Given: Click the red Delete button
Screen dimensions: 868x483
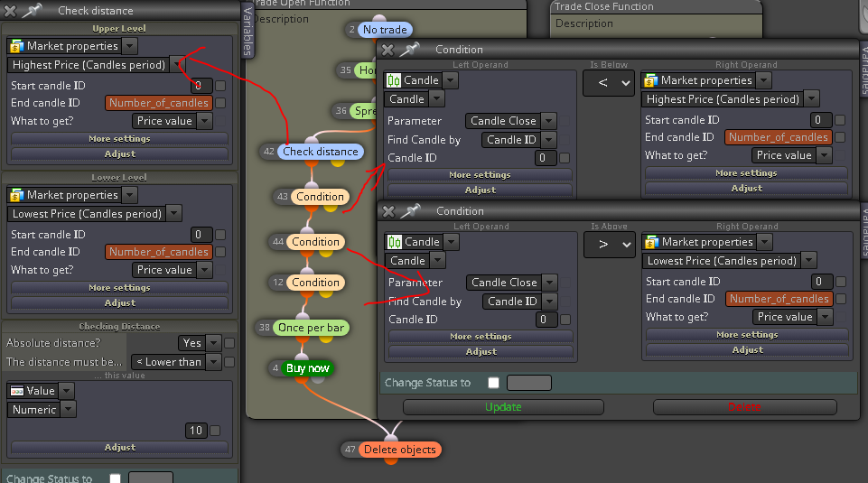Looking at the screenshot, I should pyautogui.click(x=744, y=406).
